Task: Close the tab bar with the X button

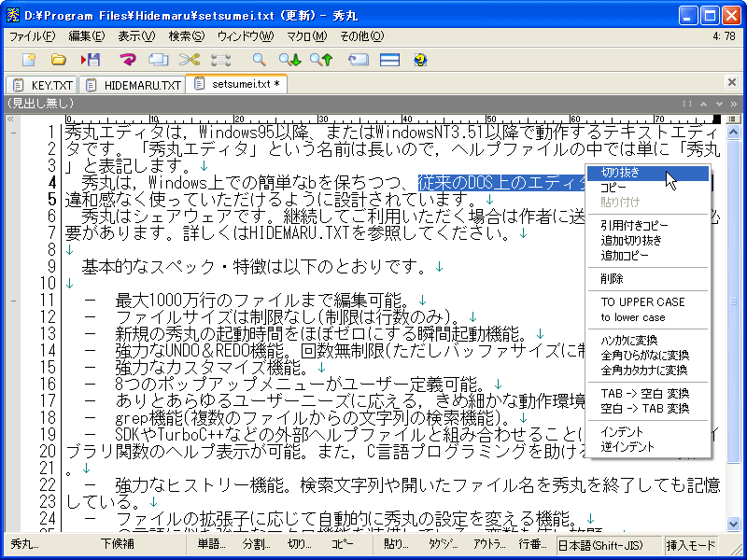Action: click(x=732, y=82)
